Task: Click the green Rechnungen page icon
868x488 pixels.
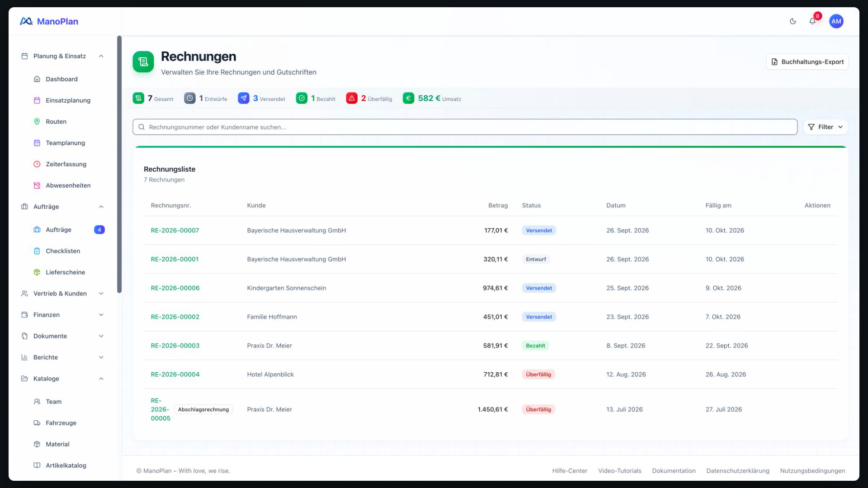Action: point(143,62)
